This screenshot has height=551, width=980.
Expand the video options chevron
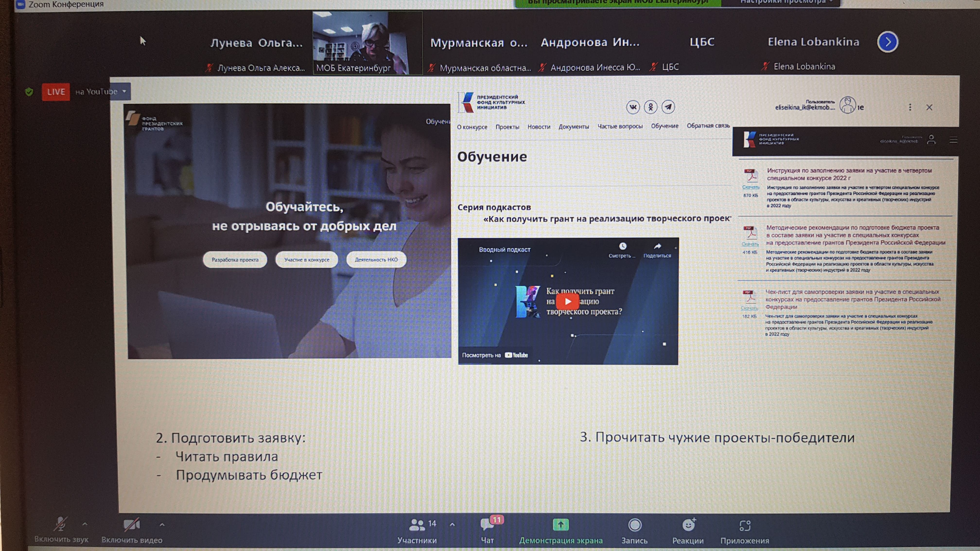(162, 525)
